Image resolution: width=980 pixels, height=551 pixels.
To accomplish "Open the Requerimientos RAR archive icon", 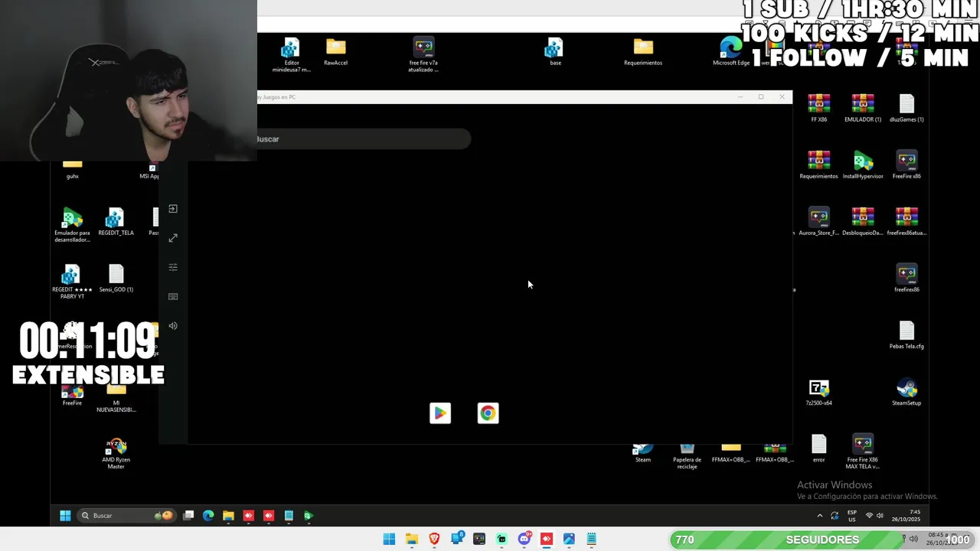I will [x=818, y=165].
